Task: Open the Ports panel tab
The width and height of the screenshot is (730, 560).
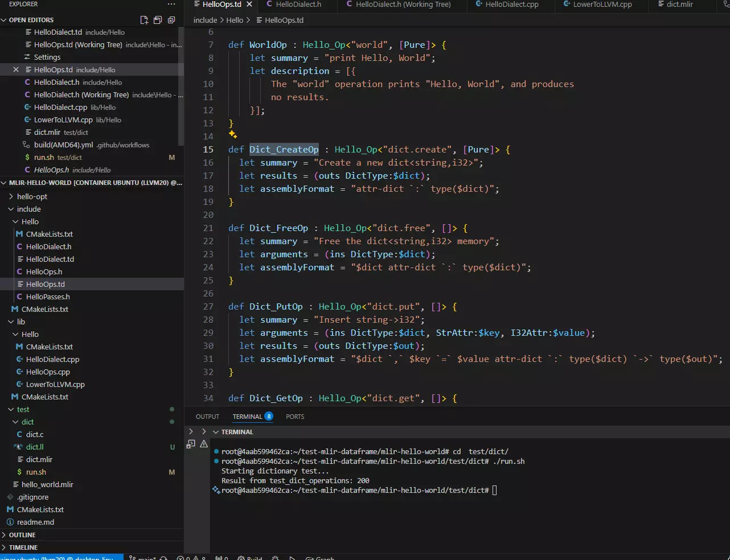Action: click(295, 417)
